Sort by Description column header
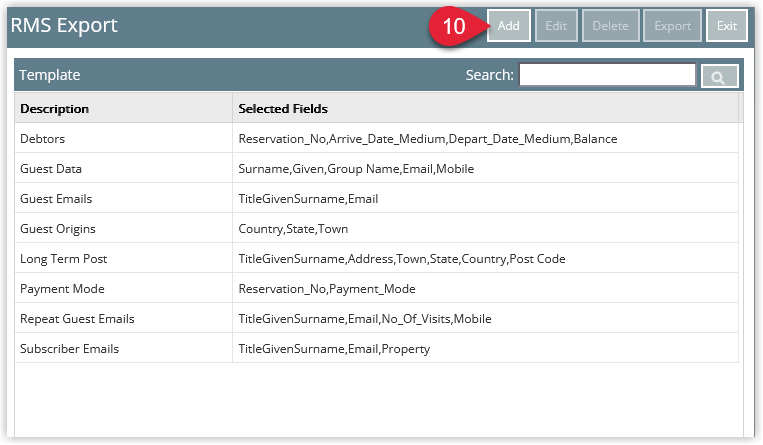763x445 pixels. click(124, 109)
